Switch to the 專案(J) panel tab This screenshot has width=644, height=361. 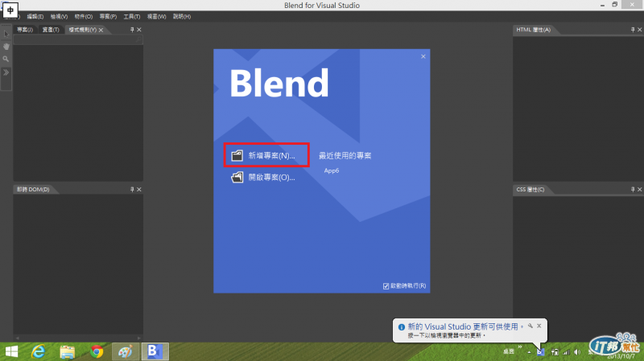click(x=25, y=30)
